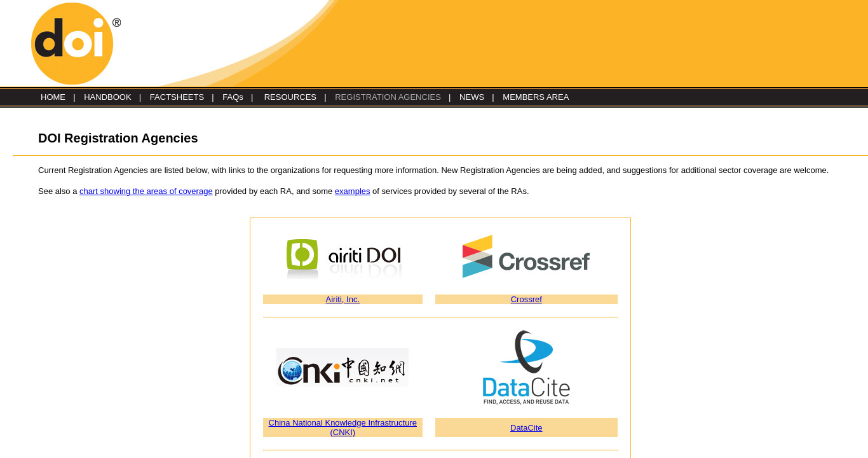868x458 pixels.
Task: Open the HANDBOOK menu item
Action: pos(107,97)
